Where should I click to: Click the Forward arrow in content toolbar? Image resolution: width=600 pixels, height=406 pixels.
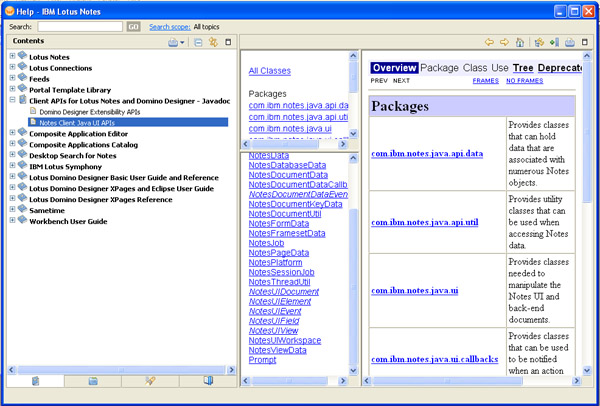click(505, 42)
